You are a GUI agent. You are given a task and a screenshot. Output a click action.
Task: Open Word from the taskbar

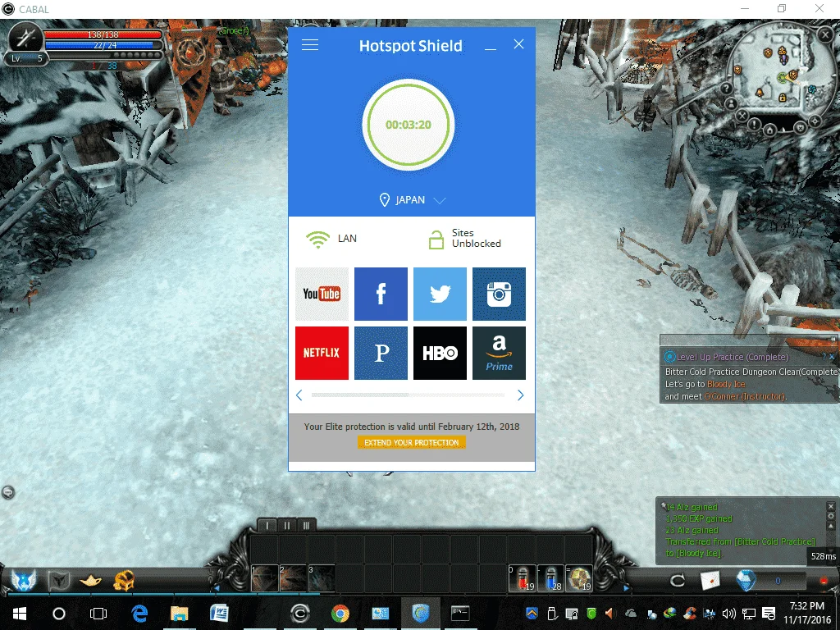pos(219,614)
